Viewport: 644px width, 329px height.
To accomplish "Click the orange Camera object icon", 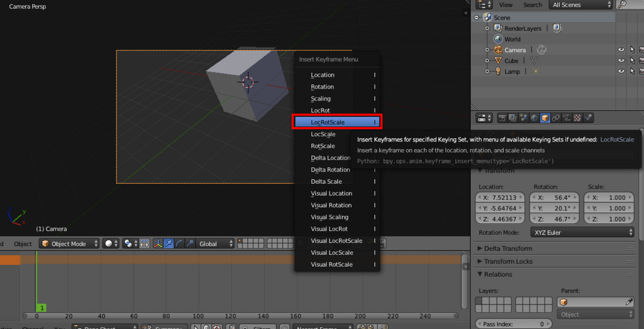I will click(498, 50).
